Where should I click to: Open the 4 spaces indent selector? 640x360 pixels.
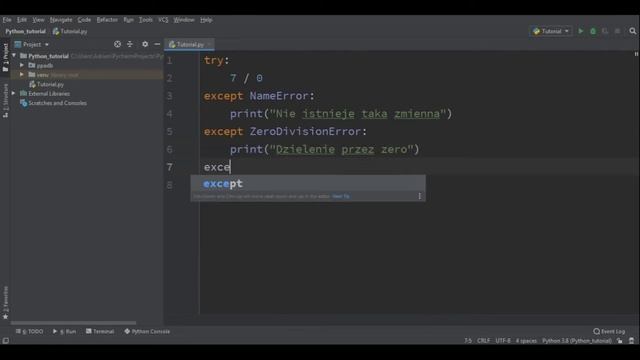click(x=526, y=341)
